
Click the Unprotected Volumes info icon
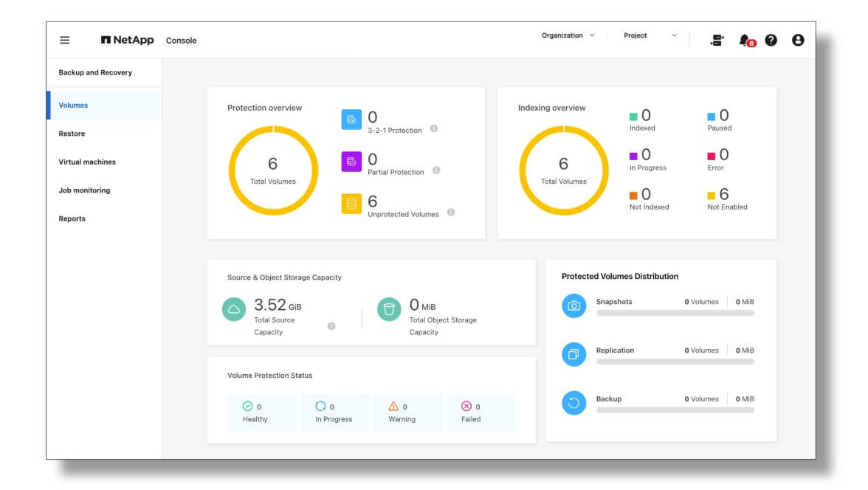(451, 213)
